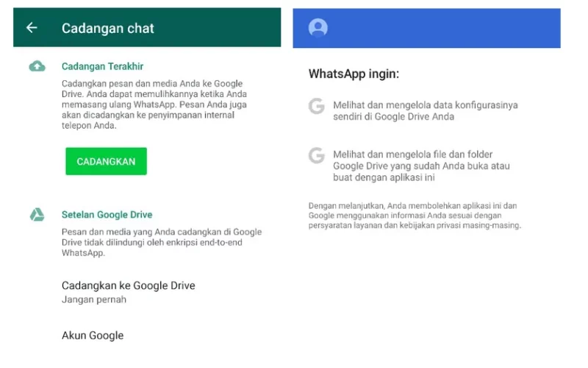Click permission text about data konfigurasinya sendiri
Viewport: 588px width, 368px height.
(x=426, y=111)
